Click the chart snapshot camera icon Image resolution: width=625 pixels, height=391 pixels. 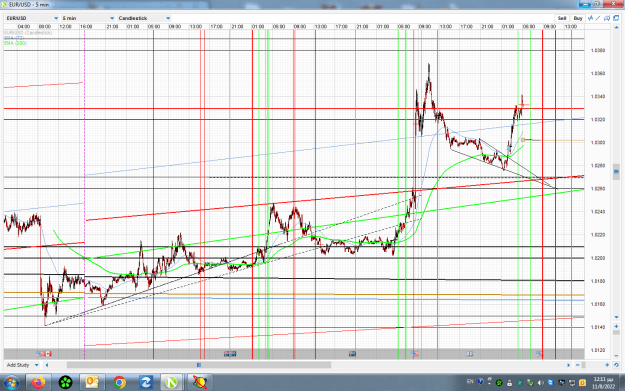607,18
